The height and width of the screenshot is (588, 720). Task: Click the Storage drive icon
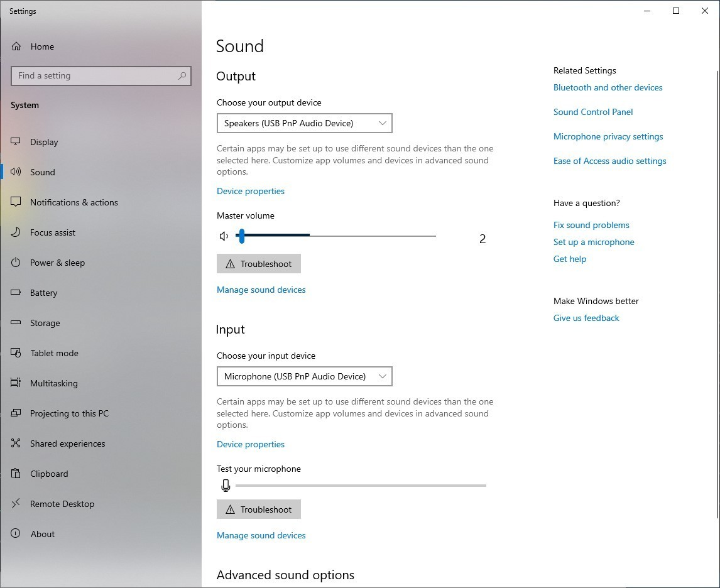(16, 323)
